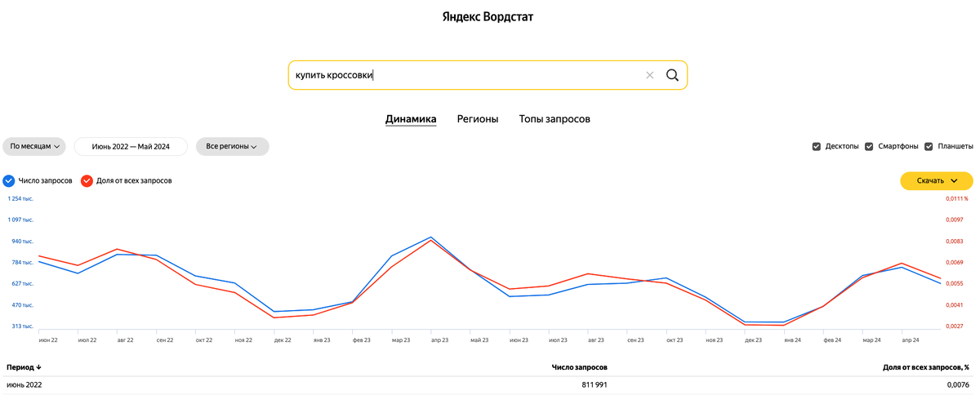Image resolution: width=980 pixels, height=395 pixels.
Task: Open the date range Июнь 2022 — Май 2024
Action: click(x=131, y=146)
